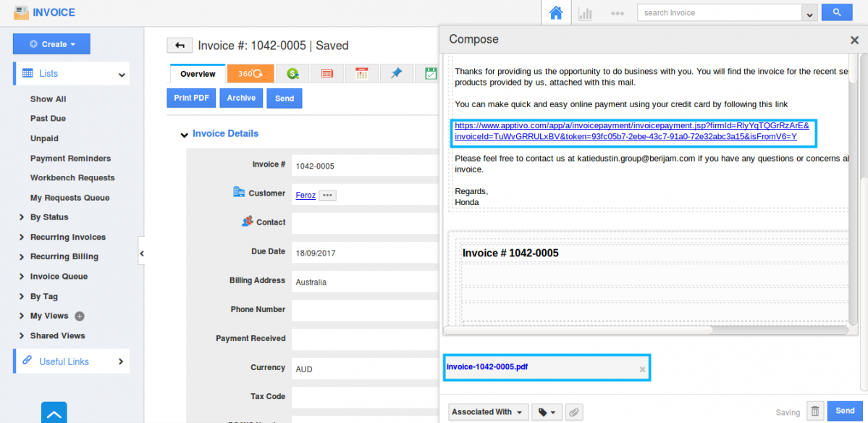Click the Invoice app logo
The width and height of the screenshot is (868, 423).
click(22, 12)
